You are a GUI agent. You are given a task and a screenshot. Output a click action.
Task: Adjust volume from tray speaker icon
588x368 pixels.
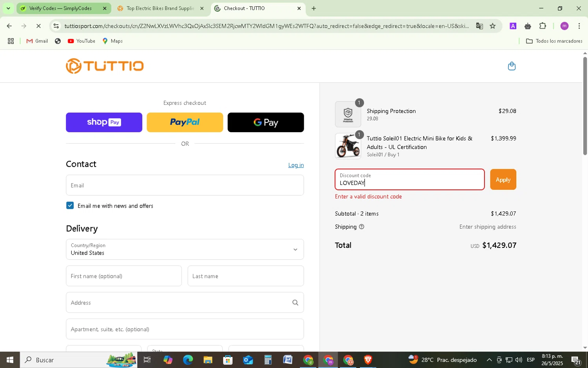(519, 360)
